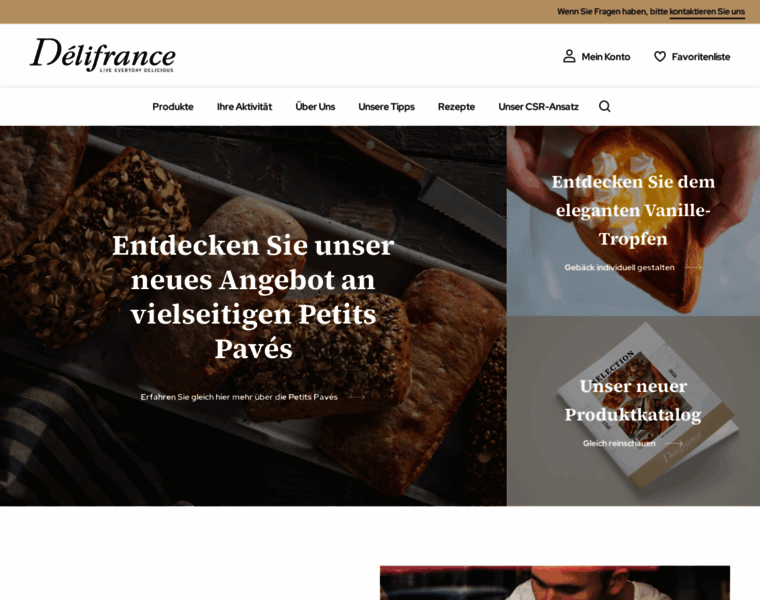
Task: Click Erfahren Sie gleich hier mehr link
Action: click(x=239, y=397)
